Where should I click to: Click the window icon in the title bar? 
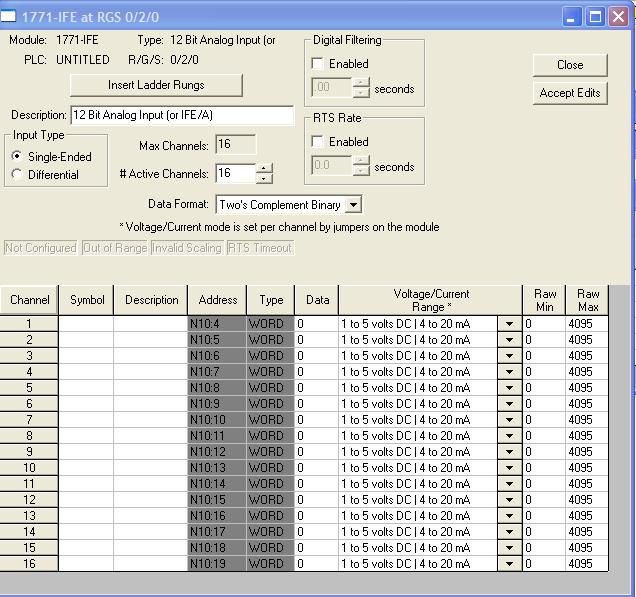click(8, 17)
